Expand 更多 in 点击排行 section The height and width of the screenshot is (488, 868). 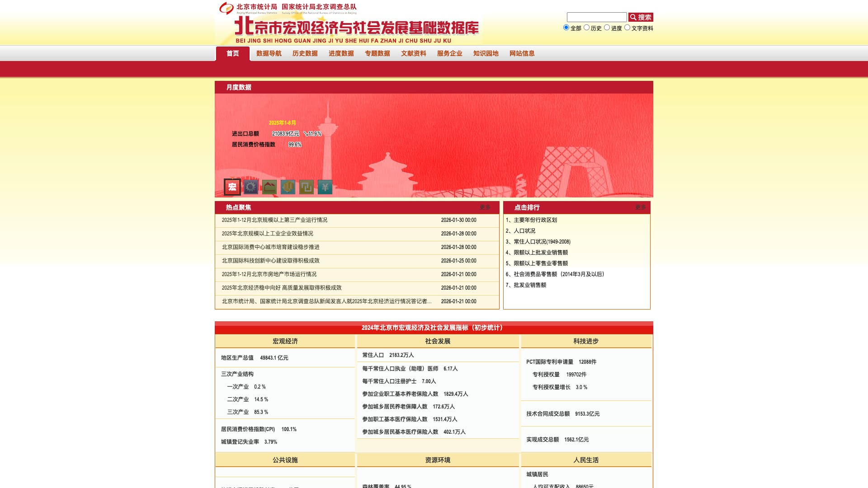(x=640, y=207)
